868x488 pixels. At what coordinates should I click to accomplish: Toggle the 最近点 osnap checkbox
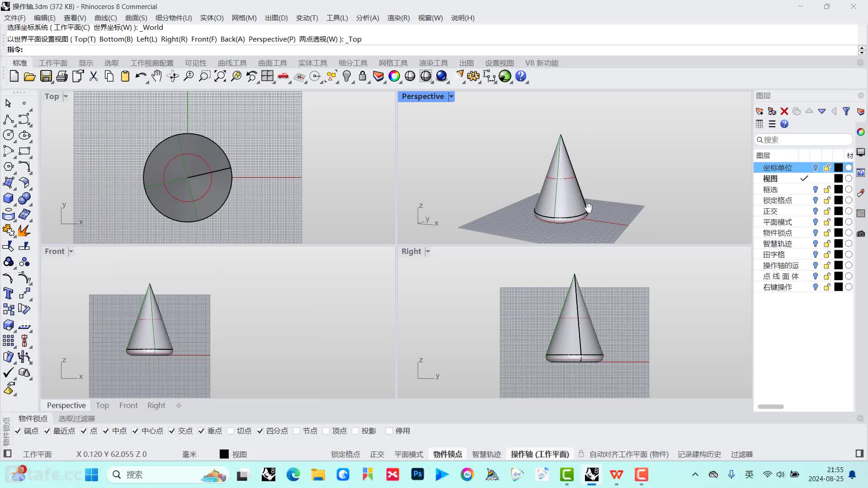[x=47, y=431]
